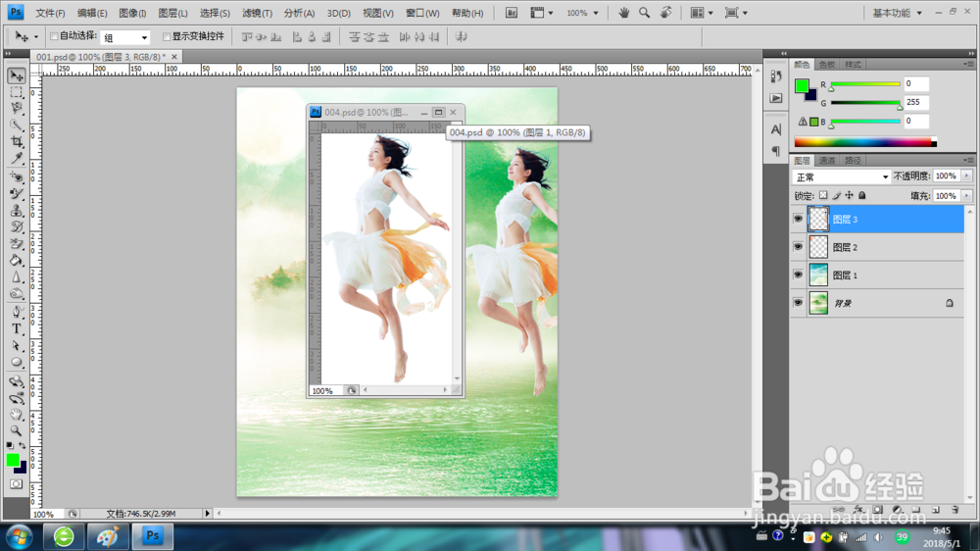Open the 滤镜(T) menu

tap(257, 13)
